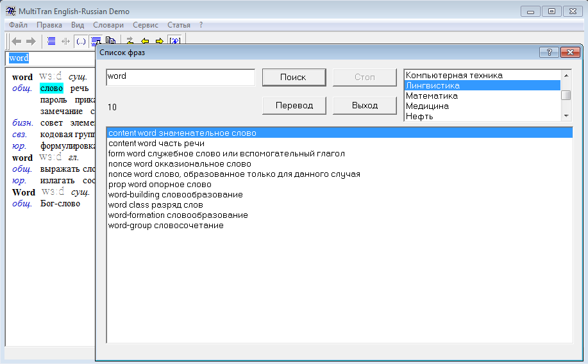The image size is (588, 364).
Task: Select word-formation словообразование row
Action: (x=339, y=215)
